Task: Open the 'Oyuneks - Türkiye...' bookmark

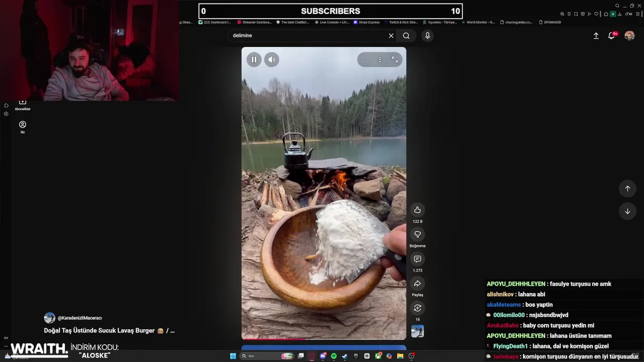Action: point(440,22)
